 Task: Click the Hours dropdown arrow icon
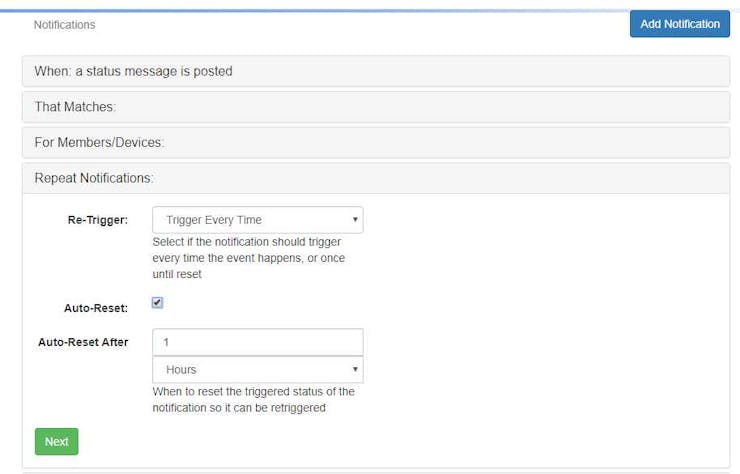[355, 369]
